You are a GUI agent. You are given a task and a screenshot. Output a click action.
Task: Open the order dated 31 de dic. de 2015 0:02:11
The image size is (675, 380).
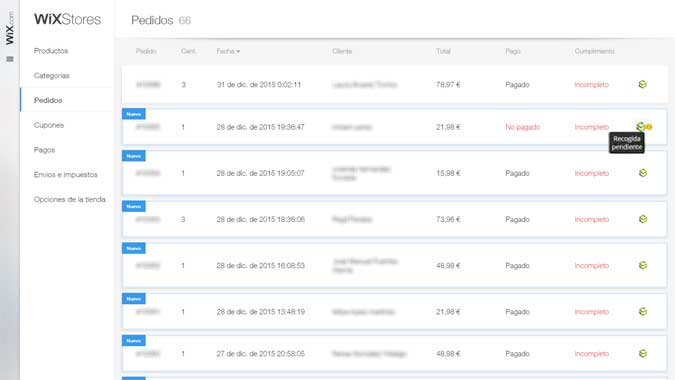click(x=394, y=84)
